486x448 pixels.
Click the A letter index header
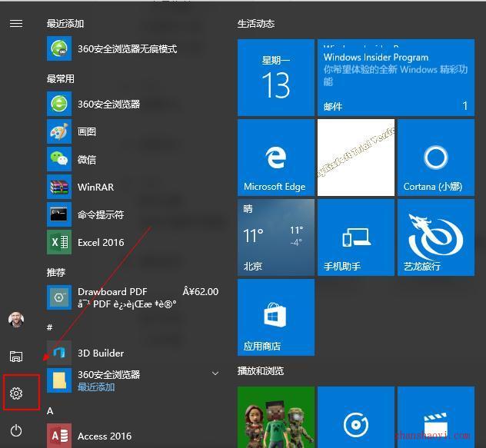pos(50,411)
